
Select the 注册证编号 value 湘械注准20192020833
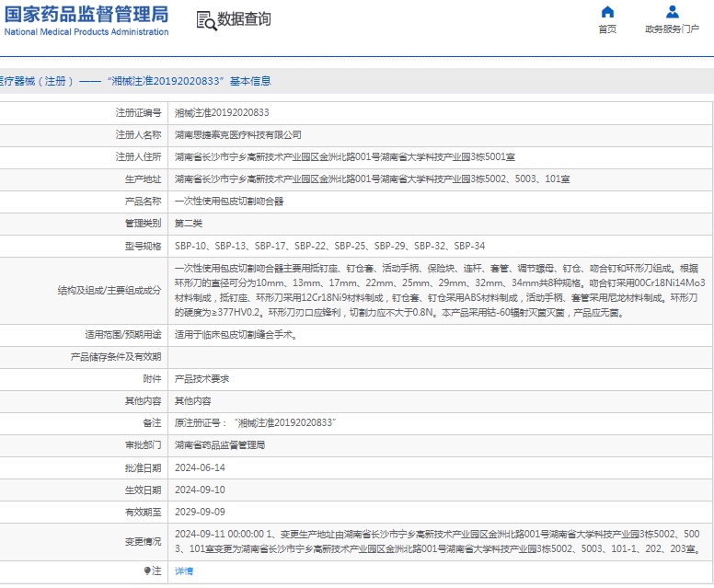coord(222,112)
